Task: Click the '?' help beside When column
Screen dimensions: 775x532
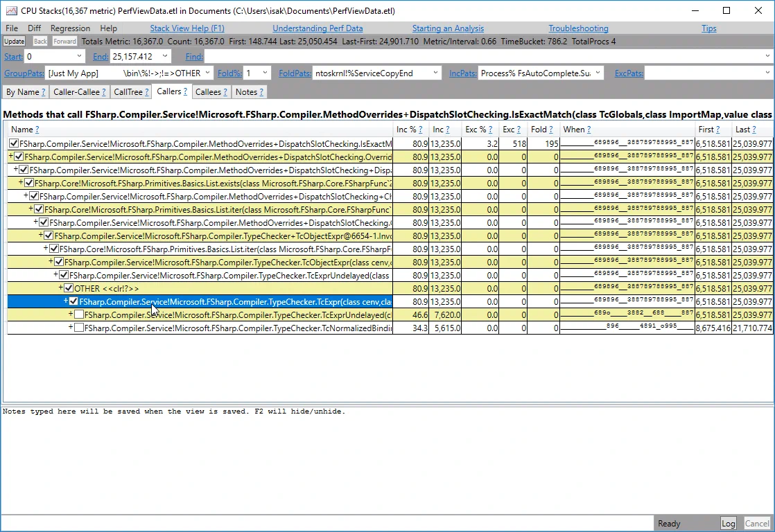Action: tap(589, 130)
